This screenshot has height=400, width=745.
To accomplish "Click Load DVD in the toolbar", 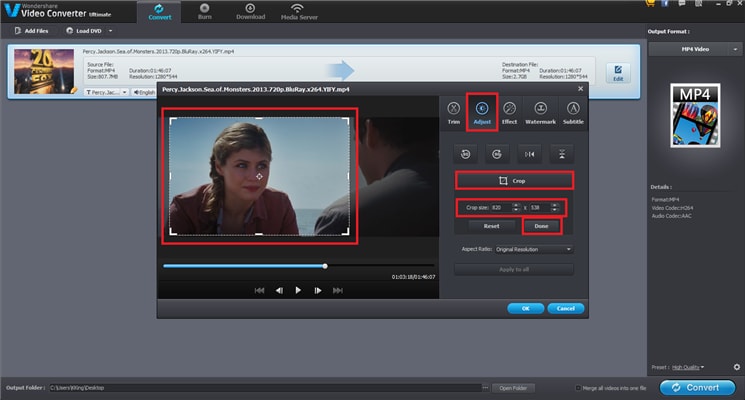I will click(x=84, y=31).
